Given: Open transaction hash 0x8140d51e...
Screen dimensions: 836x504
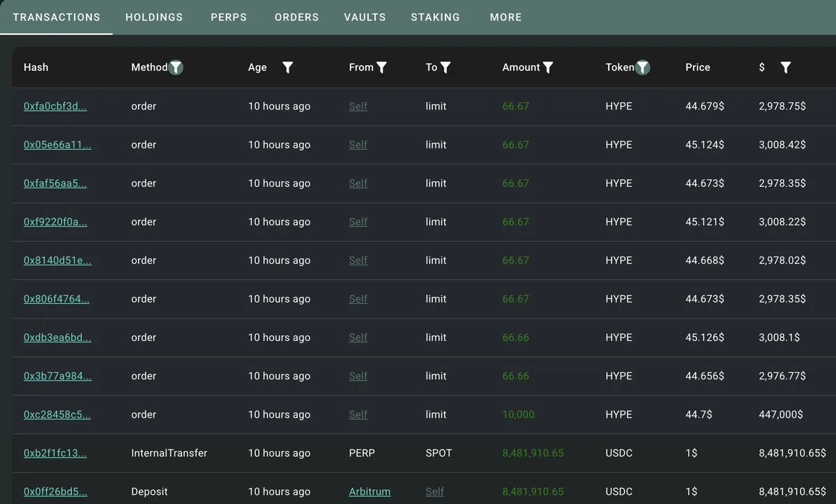Looking at the screenshot, I should [x=57, y=260].
